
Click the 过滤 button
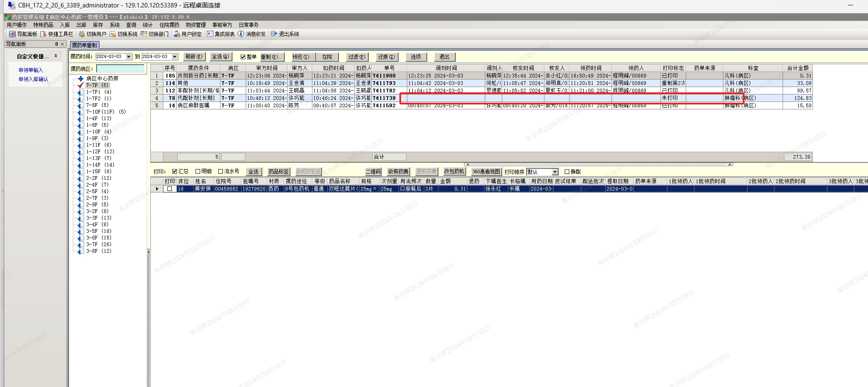pos(356,57)
